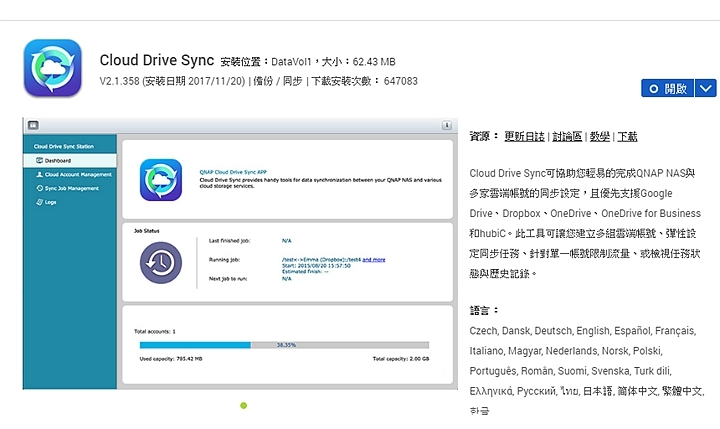Click the '資源：' resources label
The image size is (720, 429).
click(484, 136)
